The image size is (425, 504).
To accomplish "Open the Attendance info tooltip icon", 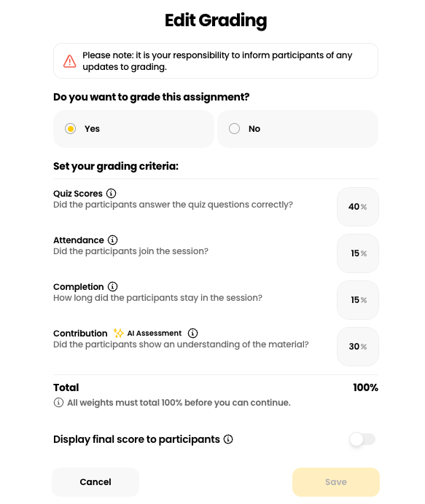I will coord(112,240).
